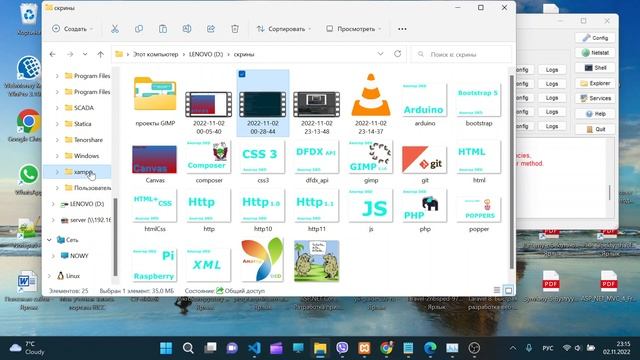The height and width of the screenshot is (360, 640).
Task: Click Explorer button in XAMPP window
Action: pos(595,83)
